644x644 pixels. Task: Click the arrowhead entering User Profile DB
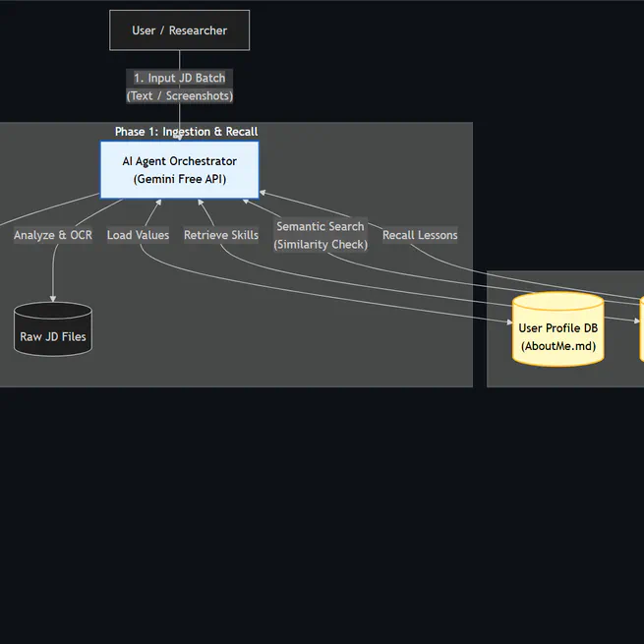click(507, 319)
